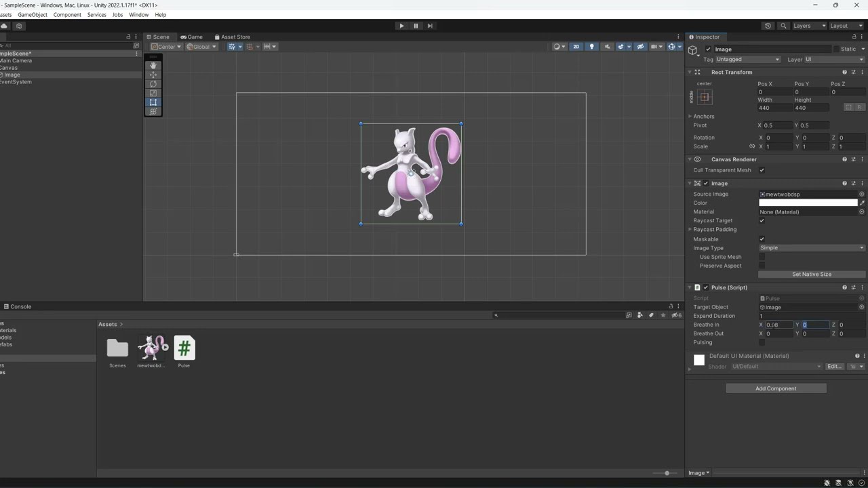Screen dimensions: 868x488
Task: Click the Play button
Action: 401,26
